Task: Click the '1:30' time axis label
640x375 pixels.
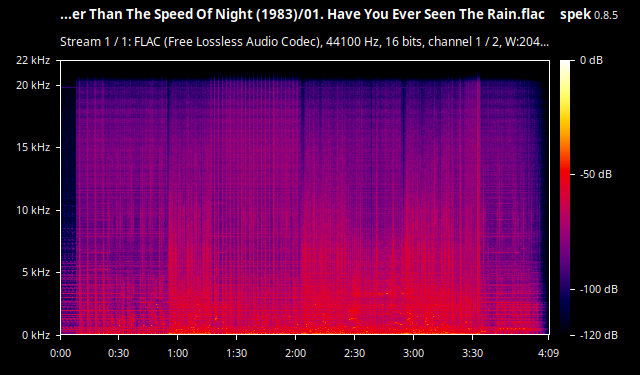Action: point(236,353)
